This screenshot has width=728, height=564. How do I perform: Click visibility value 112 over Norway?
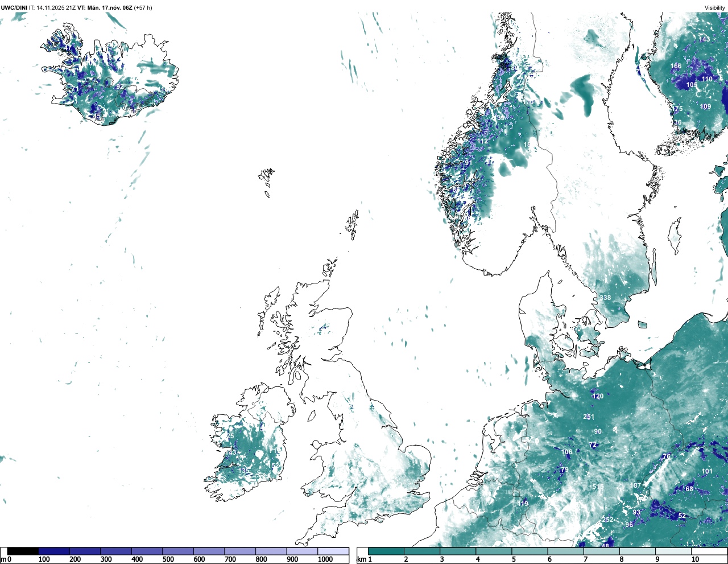(x=483, y=142)
